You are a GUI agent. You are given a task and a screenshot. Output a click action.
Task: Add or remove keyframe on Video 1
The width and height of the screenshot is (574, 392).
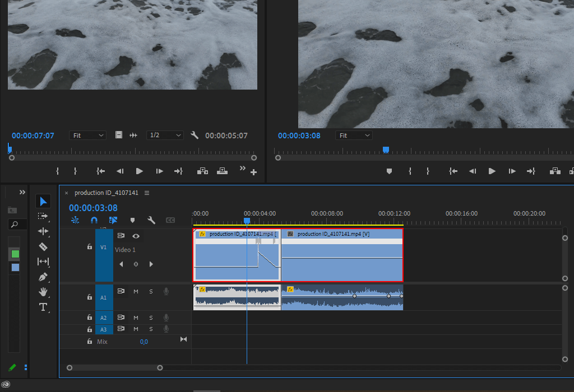click(x=136, y=264)
